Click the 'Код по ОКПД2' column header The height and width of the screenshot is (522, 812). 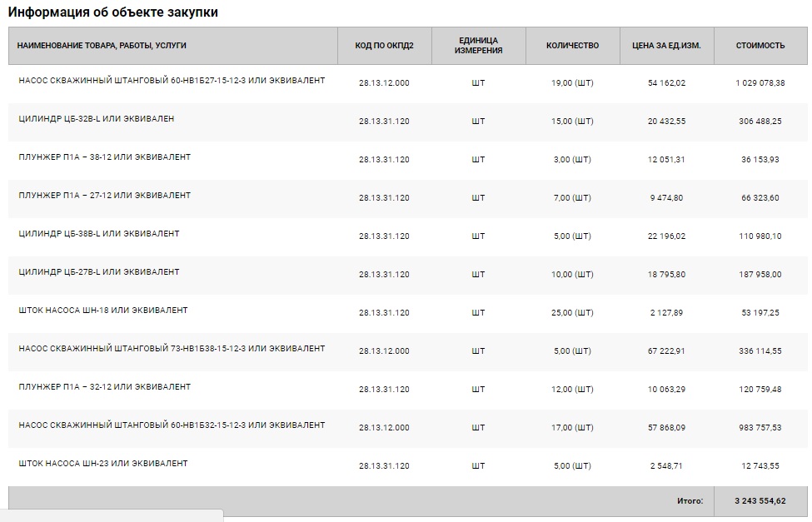click(384, 46)
